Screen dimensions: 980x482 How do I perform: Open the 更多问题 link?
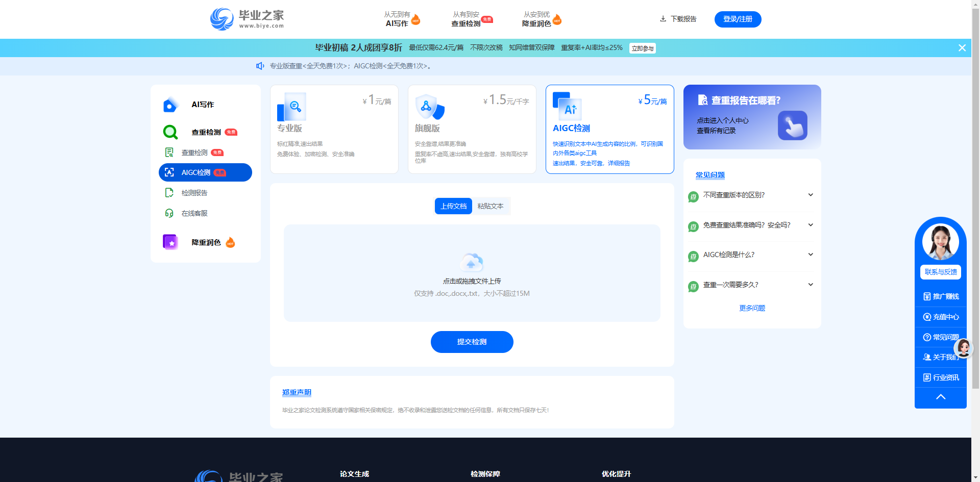(x=752, y=308)
